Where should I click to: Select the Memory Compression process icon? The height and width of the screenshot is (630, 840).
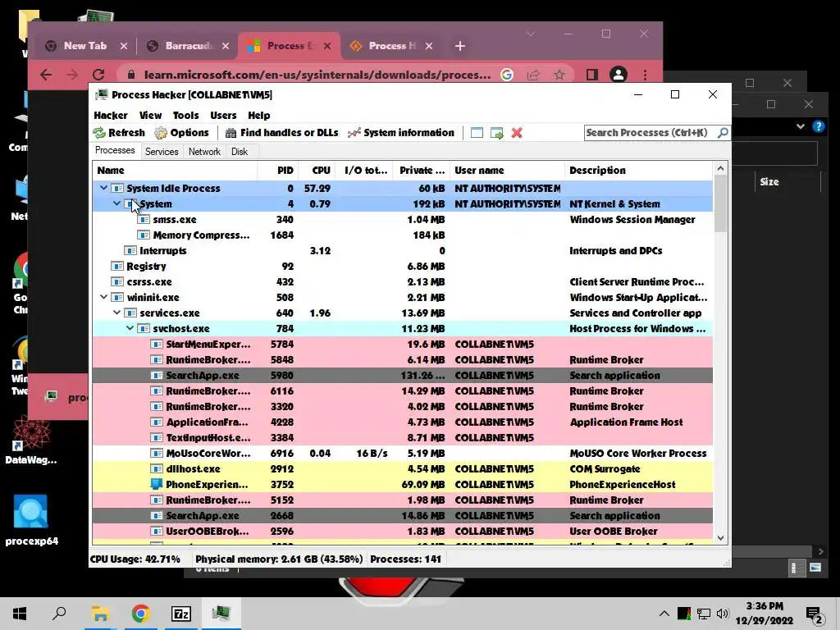pos(143,235)
